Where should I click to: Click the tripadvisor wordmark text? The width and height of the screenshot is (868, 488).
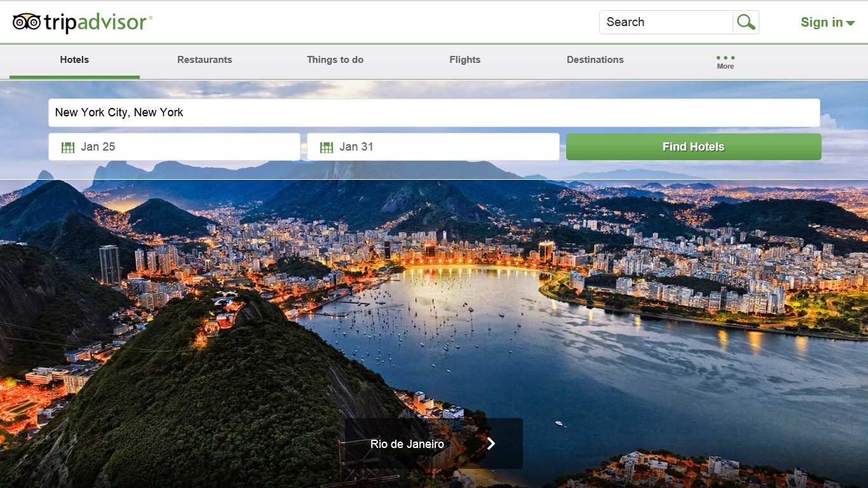tap(97, 23)
